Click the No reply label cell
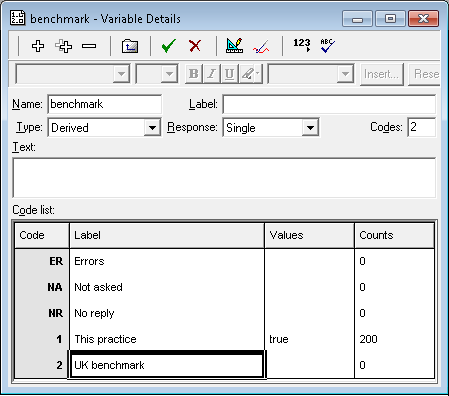Viewport: 449px width, 396px height. 167,313
